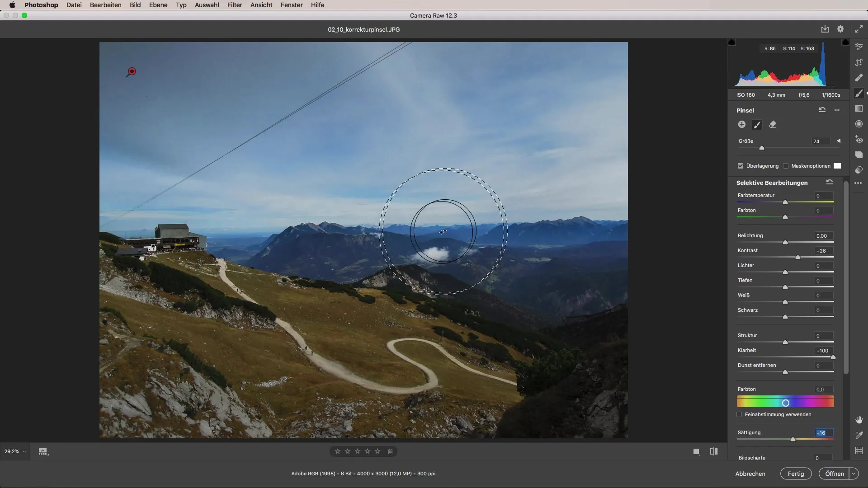868x488 pixels.
Task: Select the add-to-adjustment brush icon
Action: click(757, 125)
